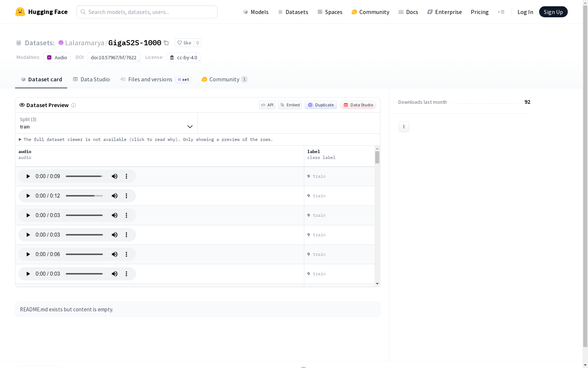The image size is (588, 368).
Task: Open more options for the 0:09 audio
Action: click(126, 176)
